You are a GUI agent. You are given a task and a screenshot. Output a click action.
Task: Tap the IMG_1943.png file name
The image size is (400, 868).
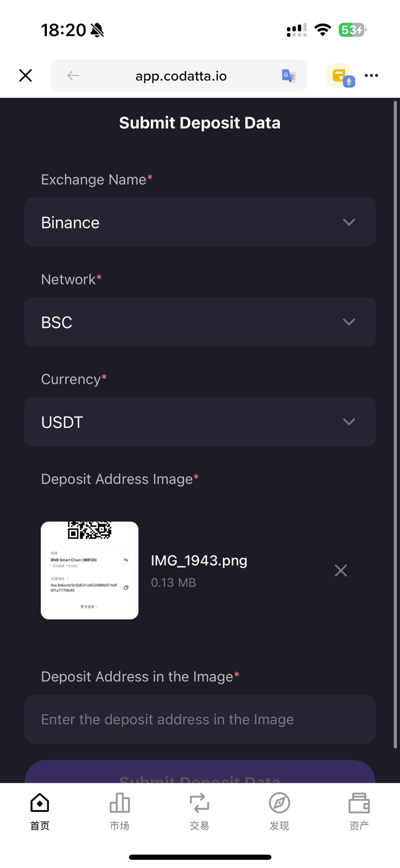199,561
